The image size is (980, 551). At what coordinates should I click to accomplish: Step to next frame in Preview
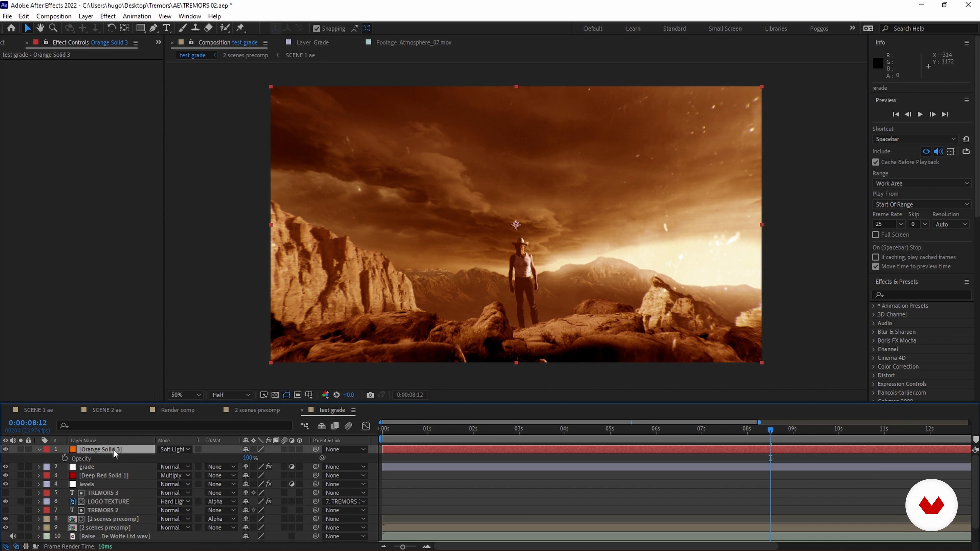point(933,114)
